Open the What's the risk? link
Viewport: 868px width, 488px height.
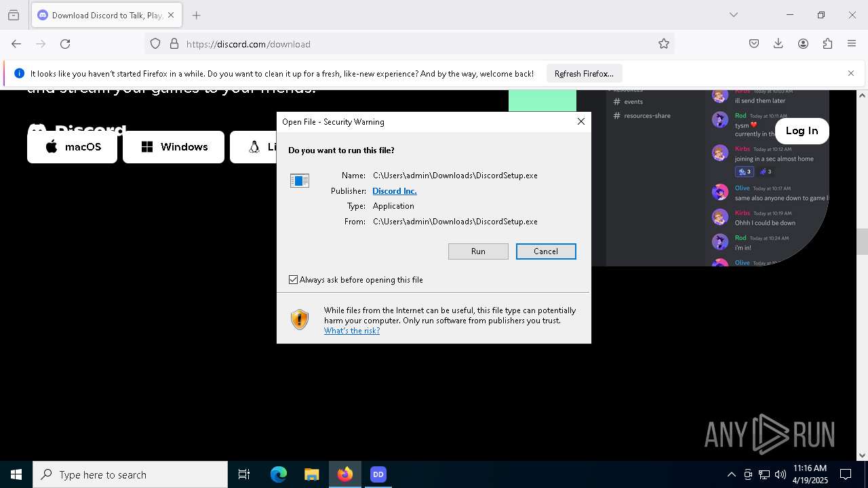[352, 331]
